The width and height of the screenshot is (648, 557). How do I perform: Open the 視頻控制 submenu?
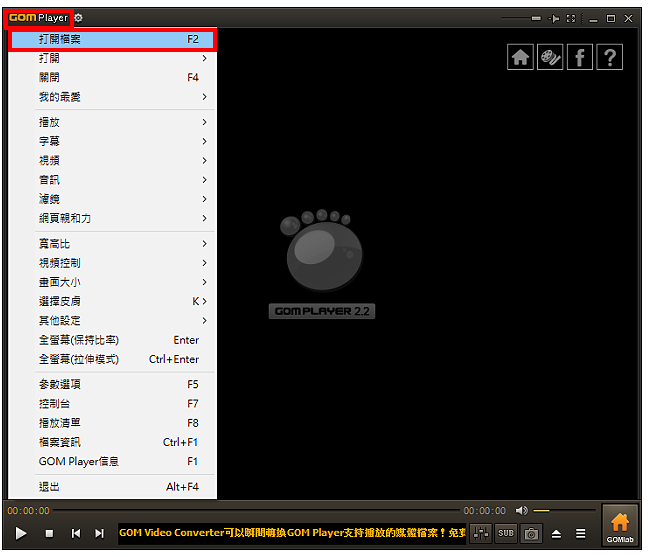112,263
